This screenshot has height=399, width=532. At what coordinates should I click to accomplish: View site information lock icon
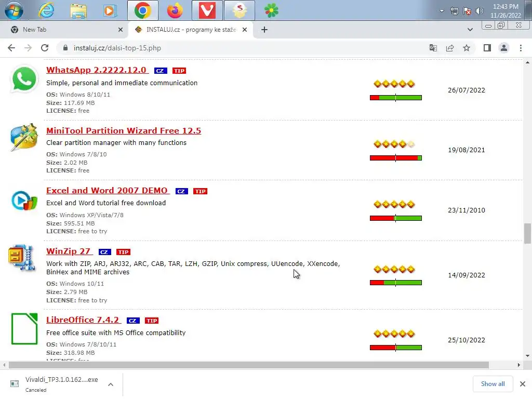65,48
